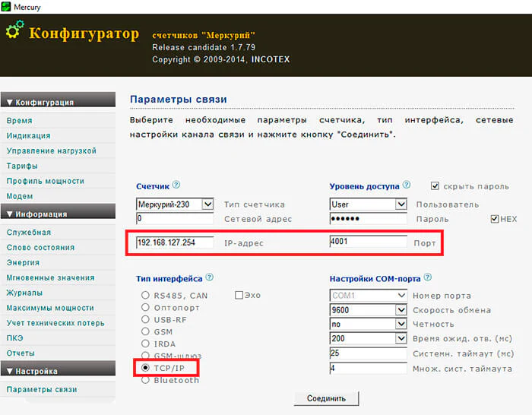Image resolution: width=532 pixels, height=415 pixels.
Task: Click the Mercury app icon in title bar
Action: coord(6,6)
